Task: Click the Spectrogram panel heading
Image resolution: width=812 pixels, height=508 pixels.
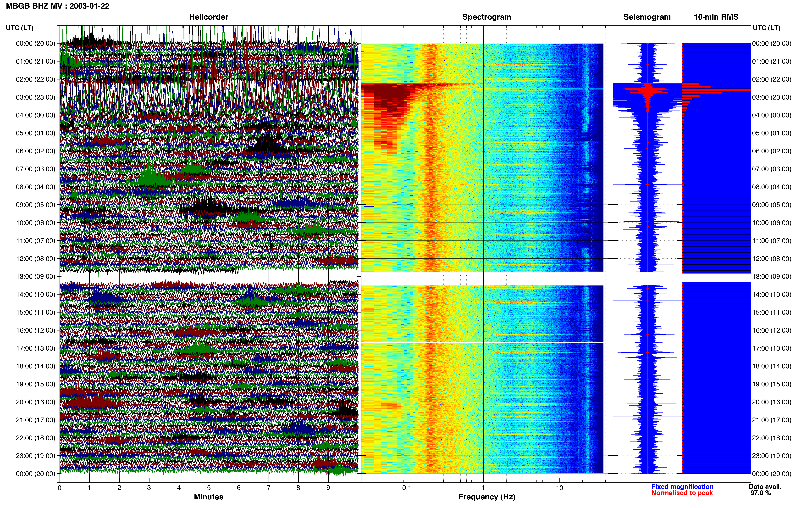Action: click(x=487, y=17)
